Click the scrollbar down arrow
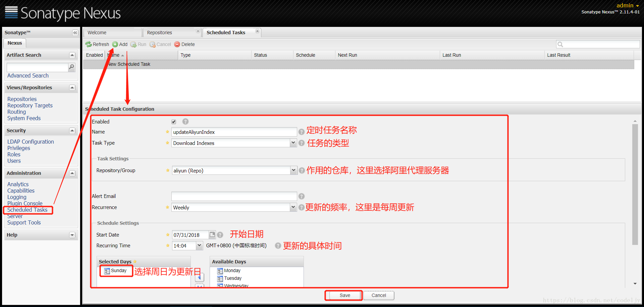 pyautogui.click(x=635, y=284)
